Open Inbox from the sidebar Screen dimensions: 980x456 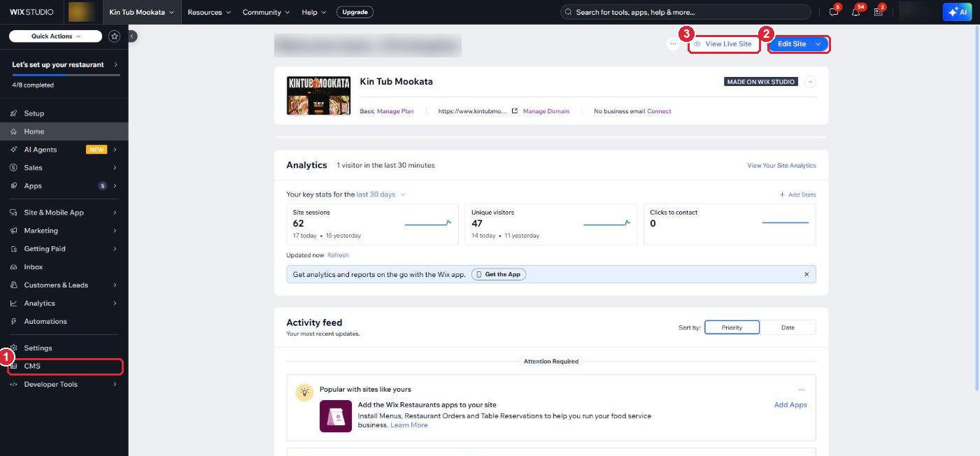[x=64, y=267]
